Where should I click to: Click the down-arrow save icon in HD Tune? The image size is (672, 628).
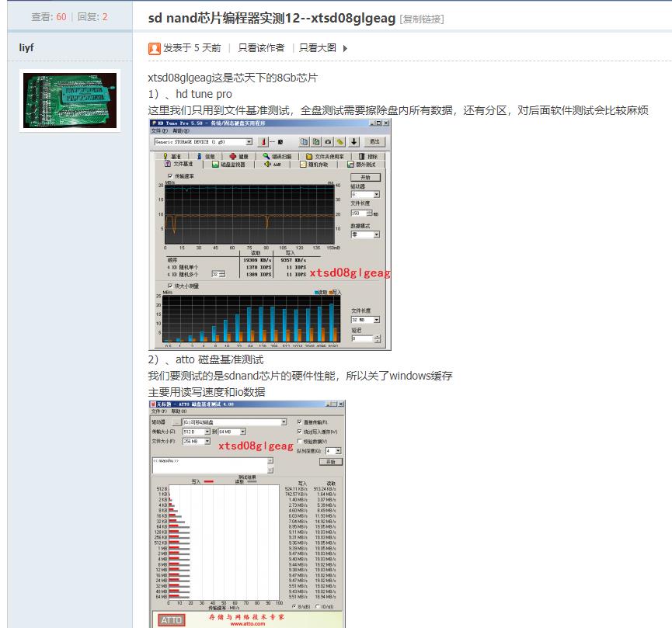pos(353,142)
